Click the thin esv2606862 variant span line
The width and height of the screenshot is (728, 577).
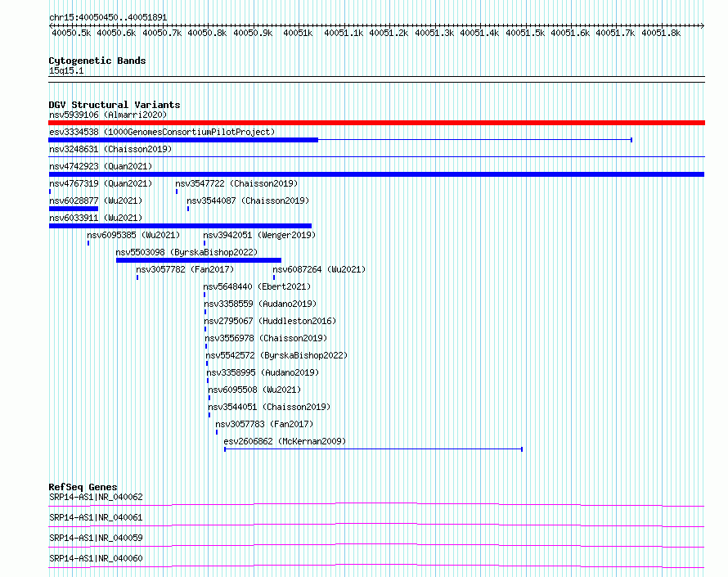(x=374, y=449)
